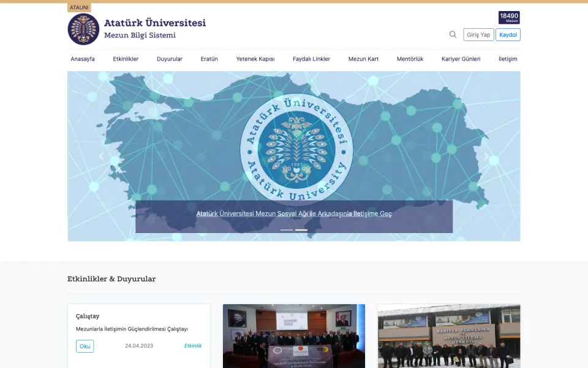The height and width of the screenshot is (368, 588).
Task: Click the Mezunlarla İletişimin Güçlendirilmesi Çalıştayı text
Action: 132,329
